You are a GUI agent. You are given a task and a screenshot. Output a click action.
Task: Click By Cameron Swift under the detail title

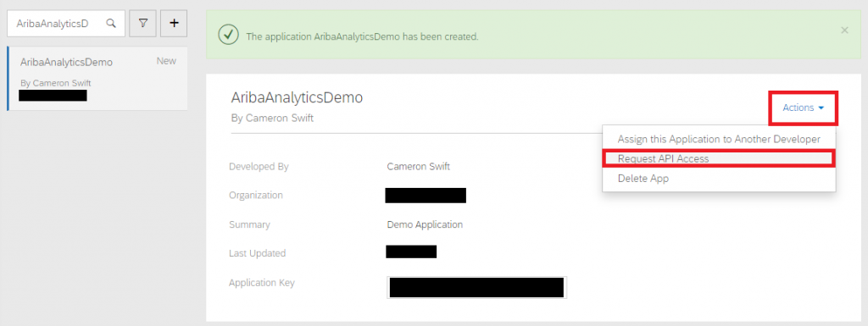(272, 118)
